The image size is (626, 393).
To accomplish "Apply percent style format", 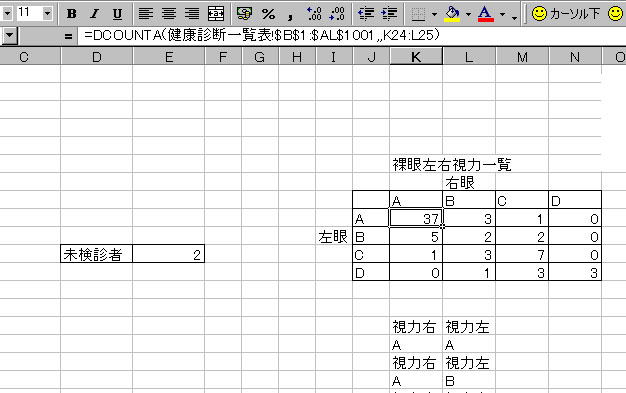I will pos(268,14).
